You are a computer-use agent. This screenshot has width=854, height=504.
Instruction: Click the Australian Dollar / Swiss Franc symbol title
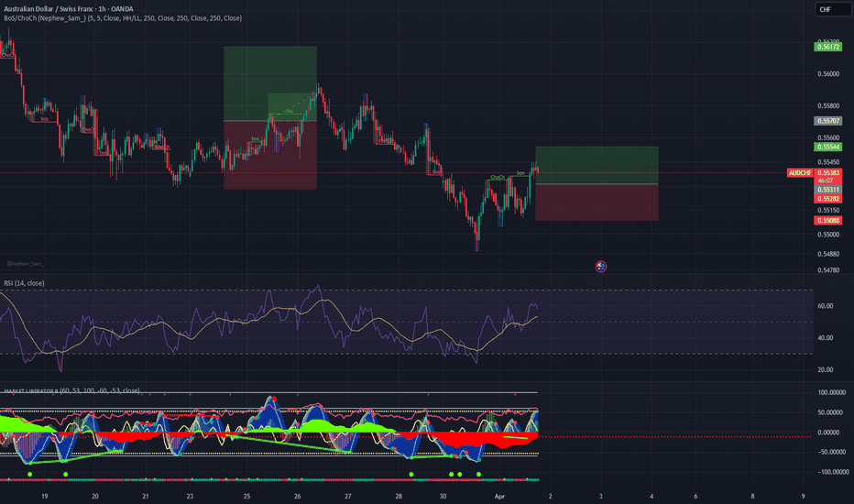tap(68, 9)
